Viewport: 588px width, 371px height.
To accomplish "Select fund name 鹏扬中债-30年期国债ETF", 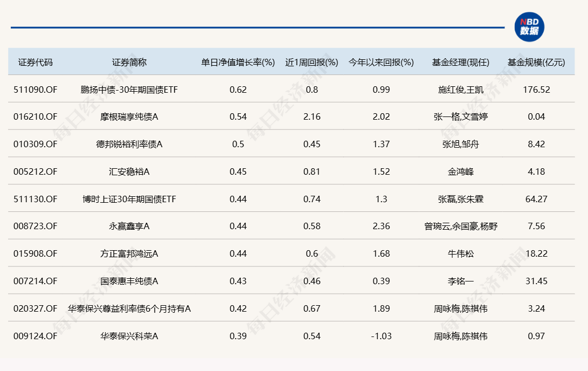I will click(x=129, y=90).
